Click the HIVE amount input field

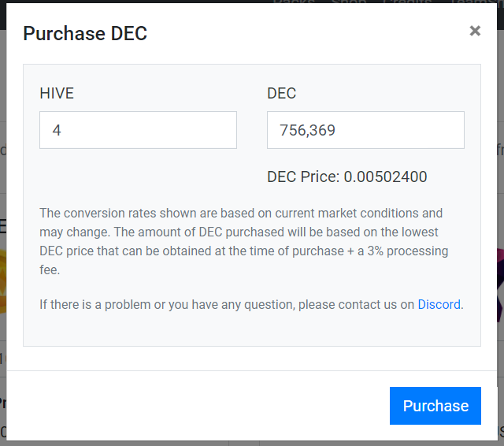click(139, 130)
